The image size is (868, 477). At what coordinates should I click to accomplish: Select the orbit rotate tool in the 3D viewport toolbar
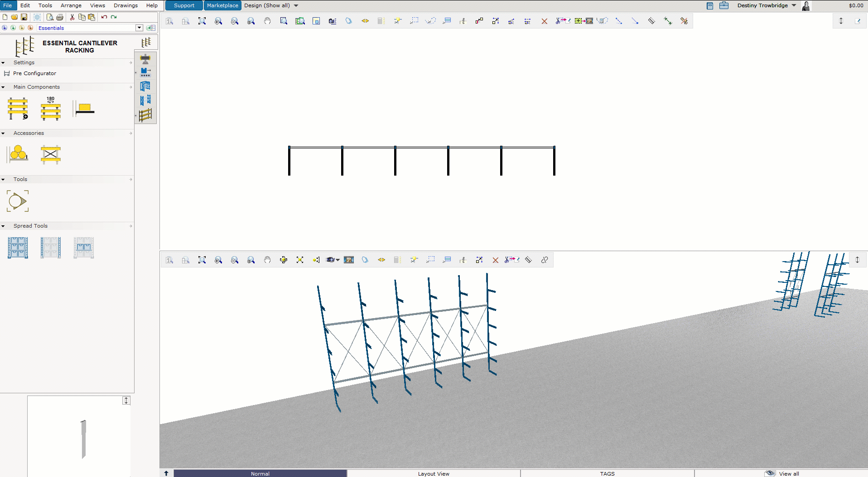[x=283, y=260]
